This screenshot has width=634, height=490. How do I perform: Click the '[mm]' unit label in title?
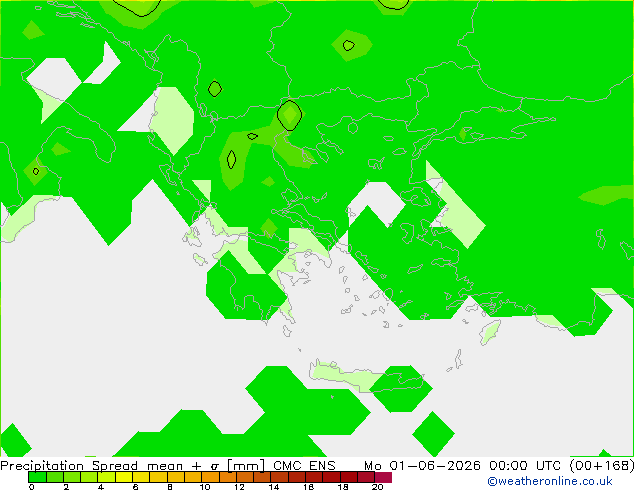[246, 466]
